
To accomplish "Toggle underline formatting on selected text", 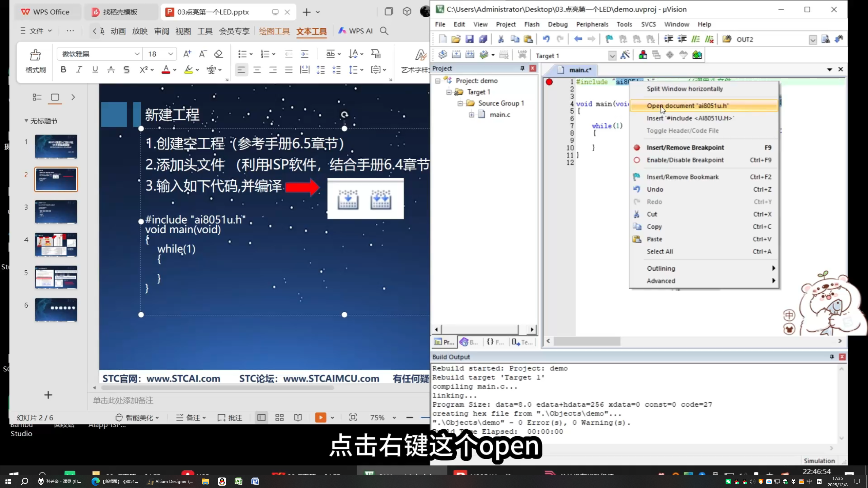I will coord(95,69).
